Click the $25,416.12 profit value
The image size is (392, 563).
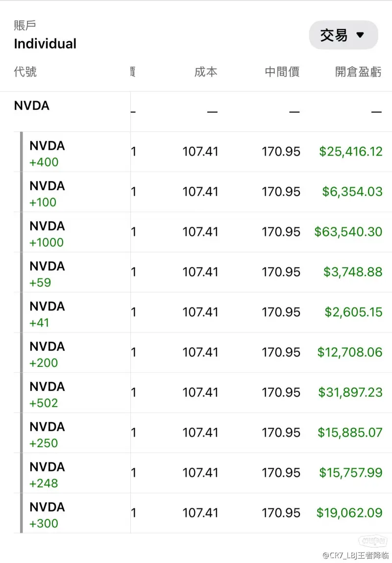click(x=351, y=152)
